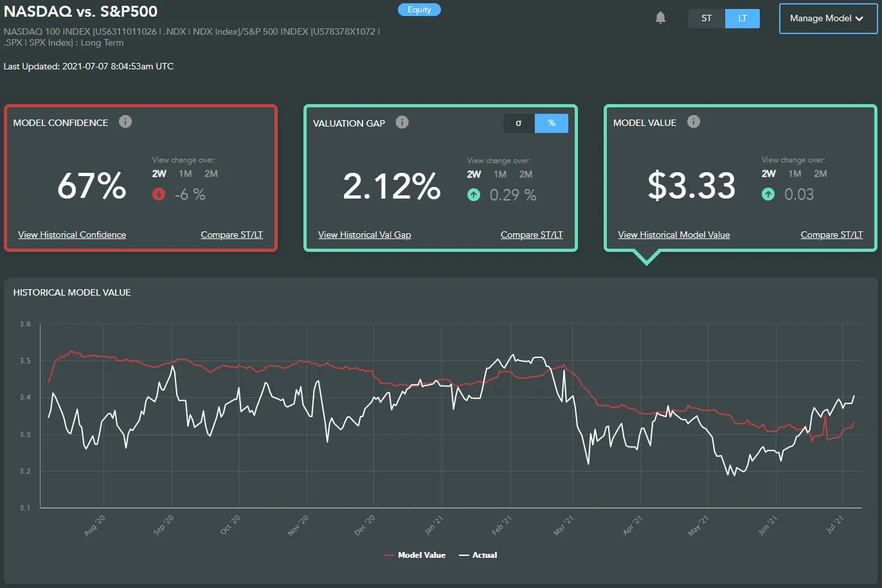Click the Equity tag badge
This screenshot has height=588, width=882.
pyautogui.click(x=419, y=10)
